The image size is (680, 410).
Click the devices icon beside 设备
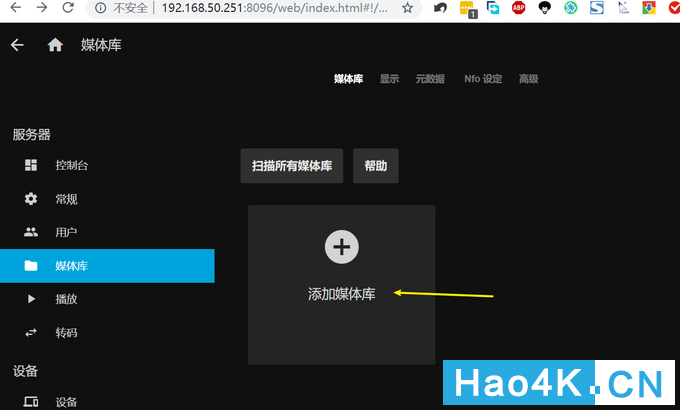coord(31,402)
